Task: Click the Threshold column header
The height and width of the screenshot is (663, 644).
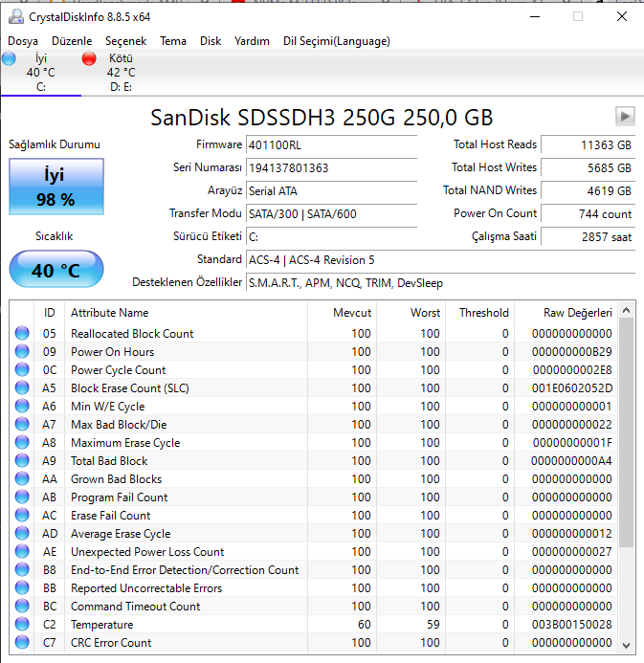Action: coord(480,313)
